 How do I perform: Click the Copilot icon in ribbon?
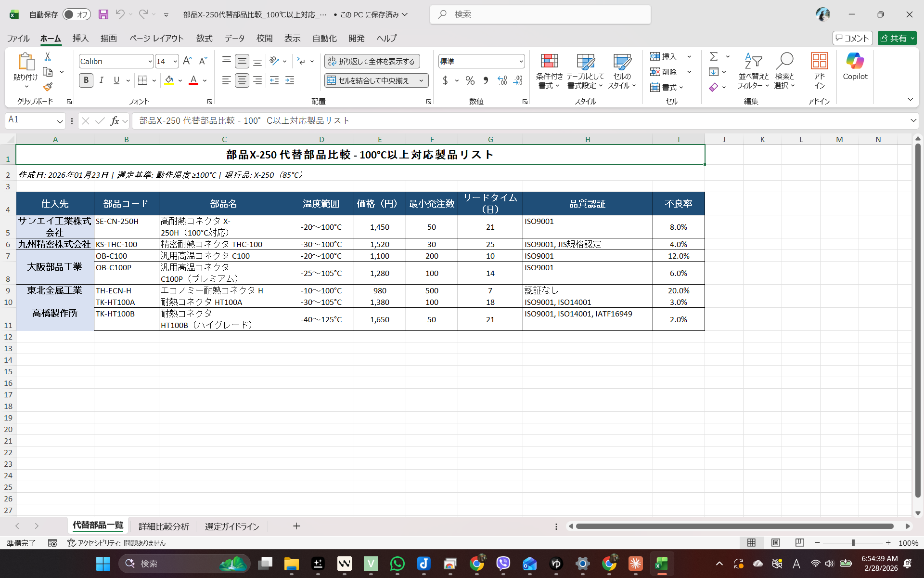pyautogui.click(x=855, y=66)
